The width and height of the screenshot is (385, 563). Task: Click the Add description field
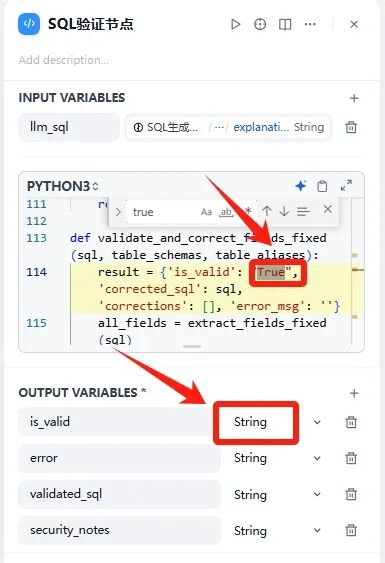(x=64, y=60)
